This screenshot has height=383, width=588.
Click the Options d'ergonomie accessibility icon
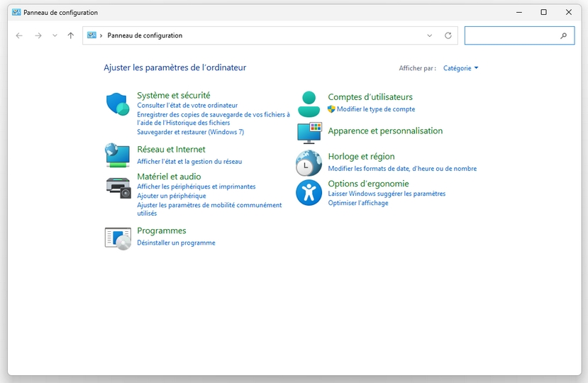pos(309,192)
